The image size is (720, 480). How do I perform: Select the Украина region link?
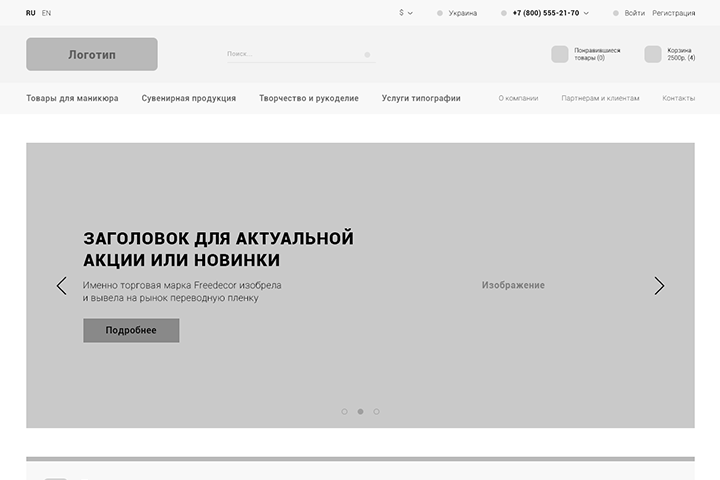(462, 13)
